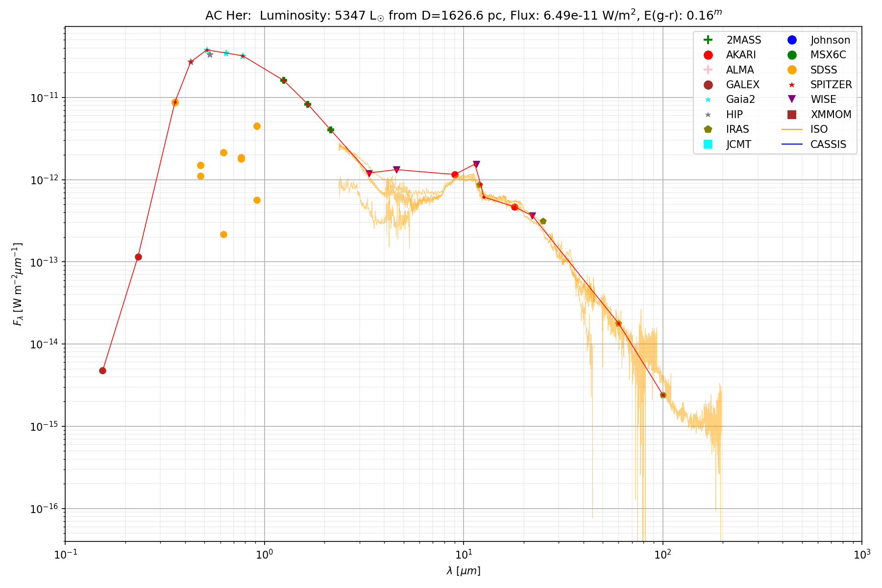The width and height of the screenshot is (882, 588).
Task: Click the Johnson legend label text
Action: [830, 40]
